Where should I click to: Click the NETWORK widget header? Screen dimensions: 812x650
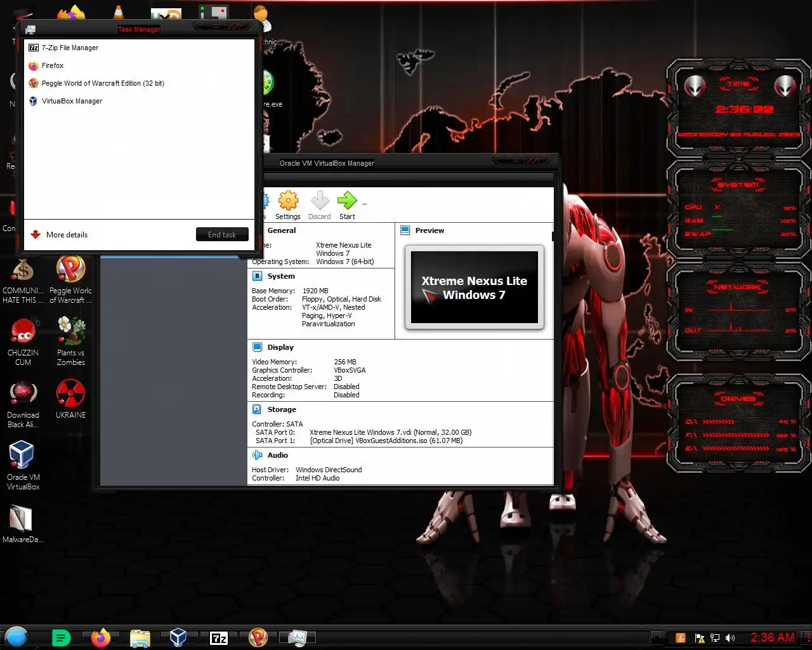click(x=737, y=287)
